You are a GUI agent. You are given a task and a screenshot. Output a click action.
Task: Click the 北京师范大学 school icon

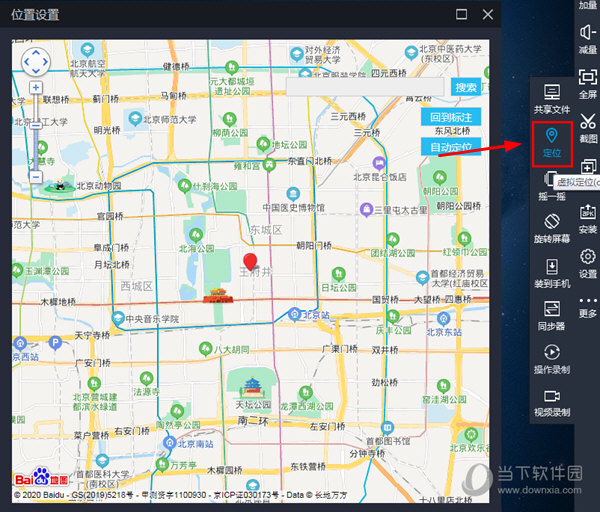pyautogui.click(x=134, y=119)
